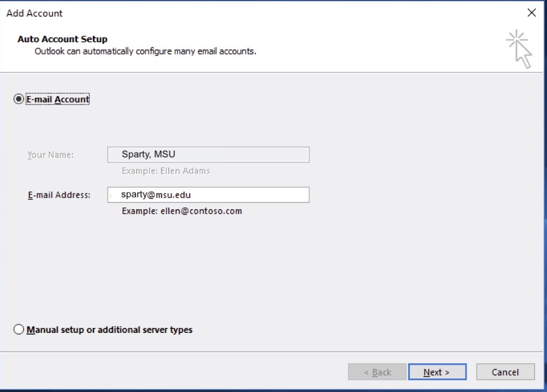
Task: Select the E-mail Account radio button
Action: click(x=19, y=99)
